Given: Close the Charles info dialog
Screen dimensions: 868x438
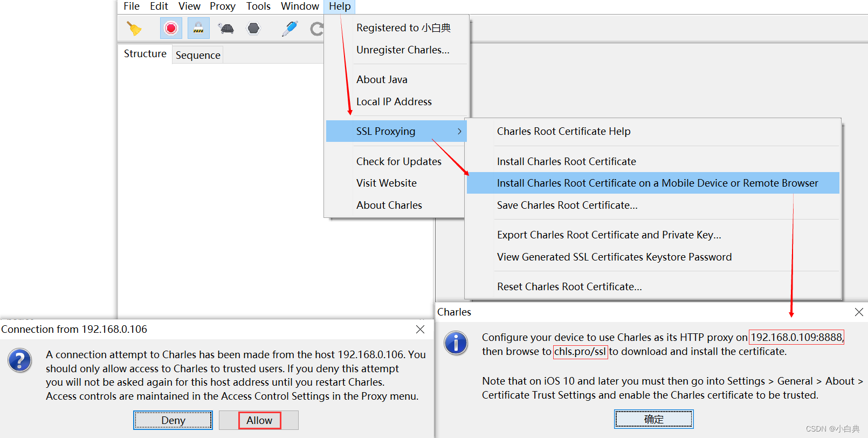Looking at the screenshot, I should 859,312.
